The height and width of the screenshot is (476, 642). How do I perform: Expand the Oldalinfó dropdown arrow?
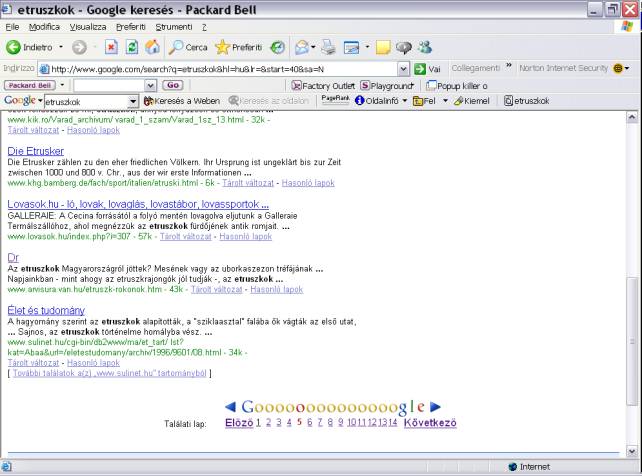[x=405, y=101]
